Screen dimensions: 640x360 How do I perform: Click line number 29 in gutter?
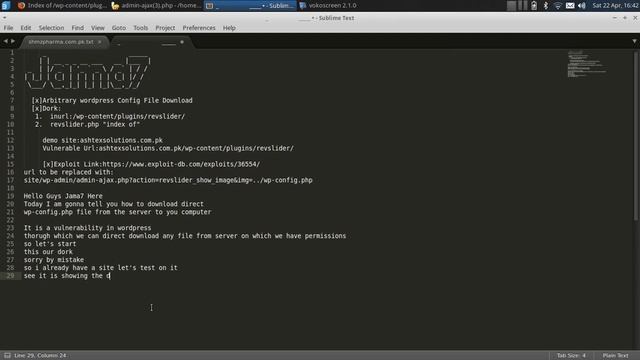10,276
